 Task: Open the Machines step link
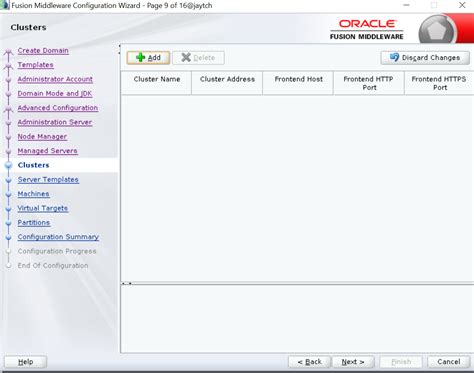point(33,194)
